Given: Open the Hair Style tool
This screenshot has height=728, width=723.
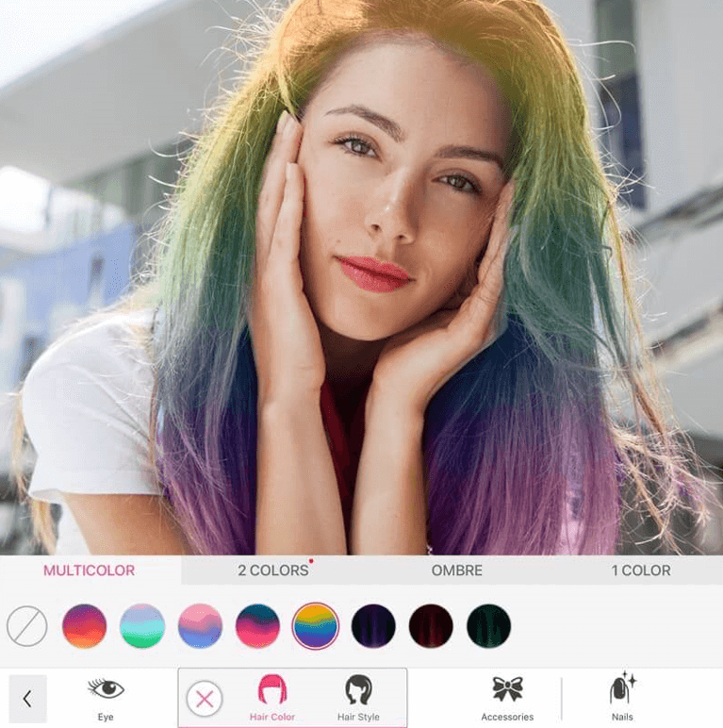Looking at the screenshot, I should coord(358,698).
